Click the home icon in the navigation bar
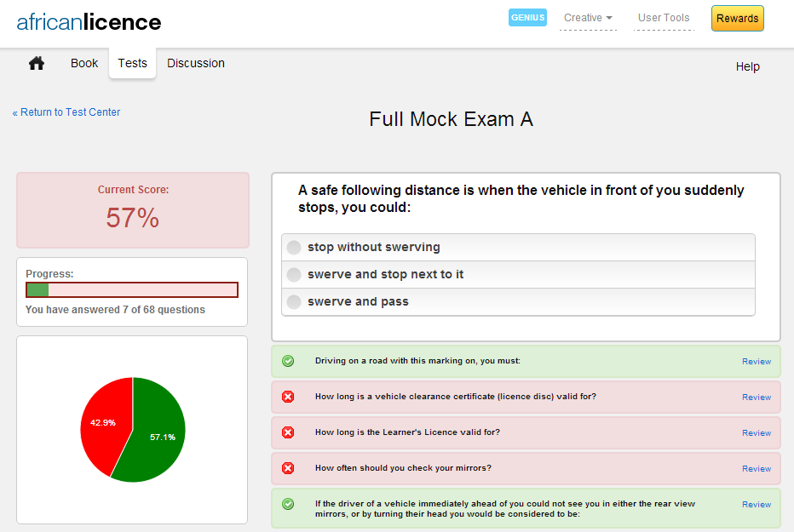Image resolution: width=794 pixels, height=532 pixels. [36, 63]
